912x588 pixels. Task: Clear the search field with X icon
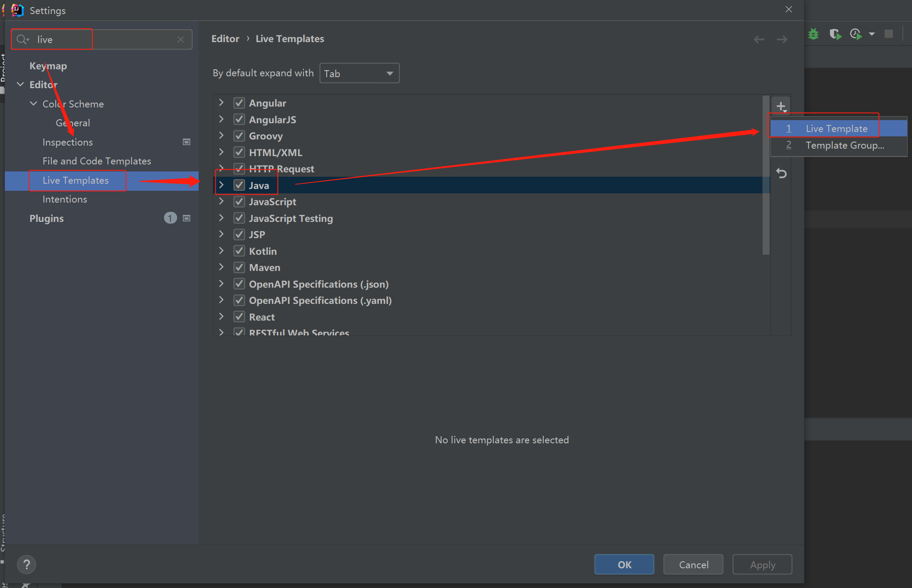point(181,39)
